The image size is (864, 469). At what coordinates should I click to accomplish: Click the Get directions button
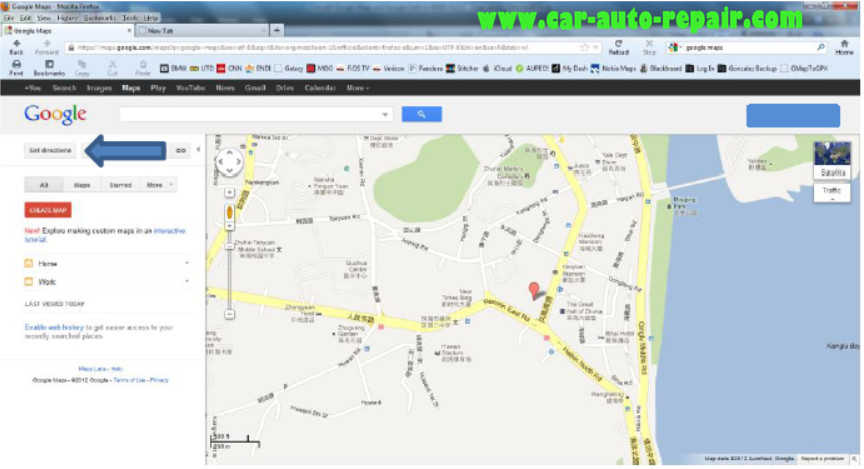[50, 150]
